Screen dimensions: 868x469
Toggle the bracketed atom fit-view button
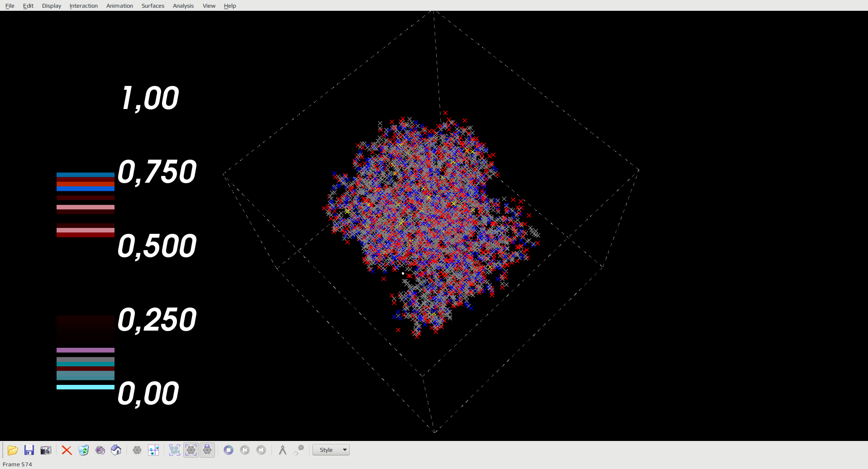point(191,450)
